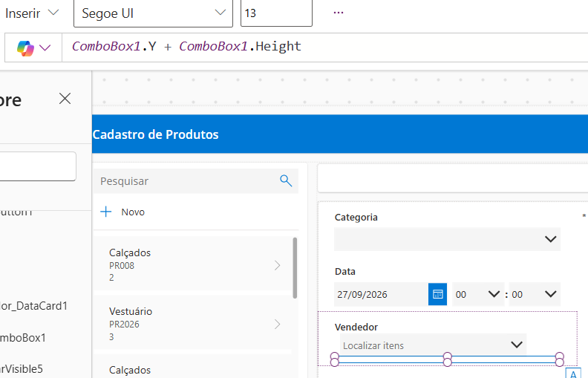Click inside the ComboBox1.Y formula bar
Image resolution: width=588 pixels, height=378 pixels.
coord(324,48)
